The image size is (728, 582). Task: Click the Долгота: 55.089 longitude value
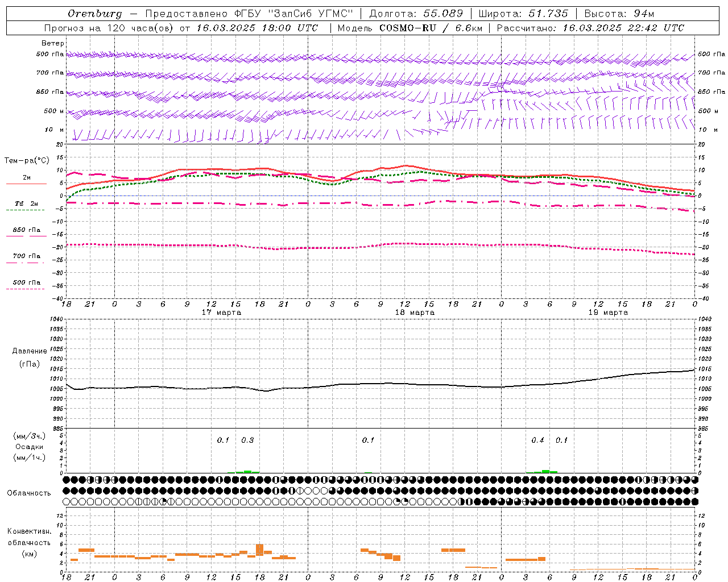(416, 14)
